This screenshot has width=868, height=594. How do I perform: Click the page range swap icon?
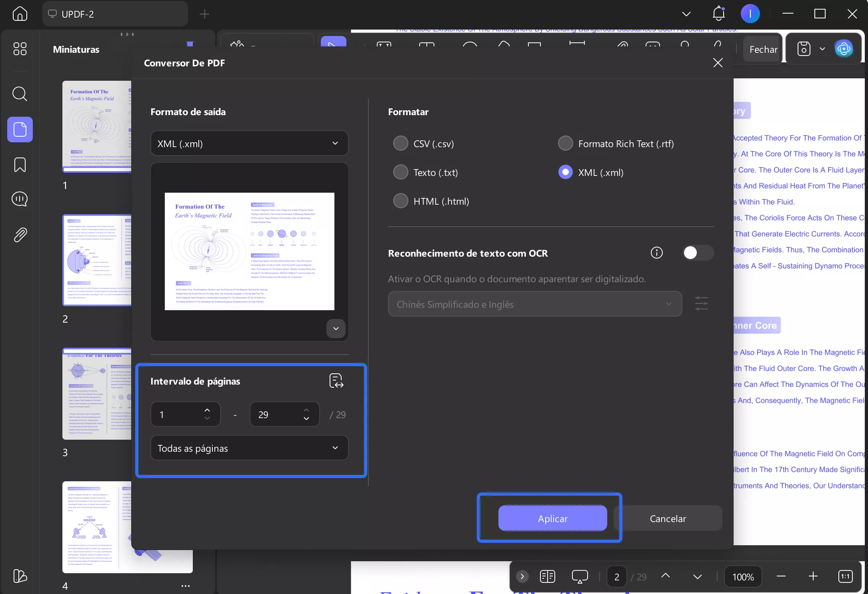click(x=336, y=381)
